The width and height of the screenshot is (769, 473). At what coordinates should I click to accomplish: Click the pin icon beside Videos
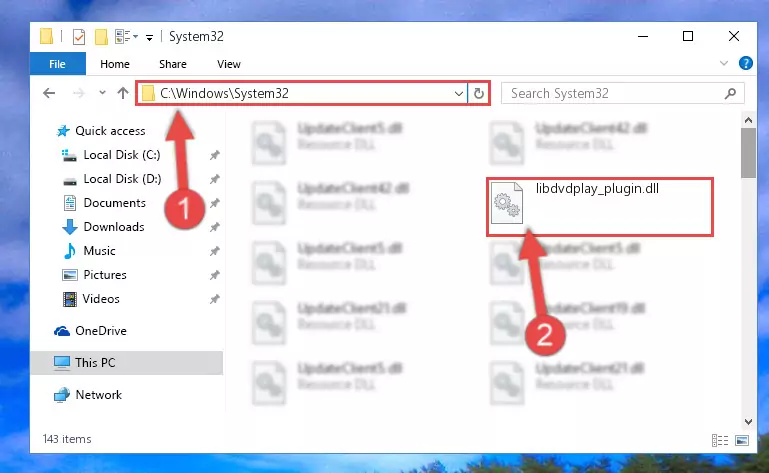214,299
